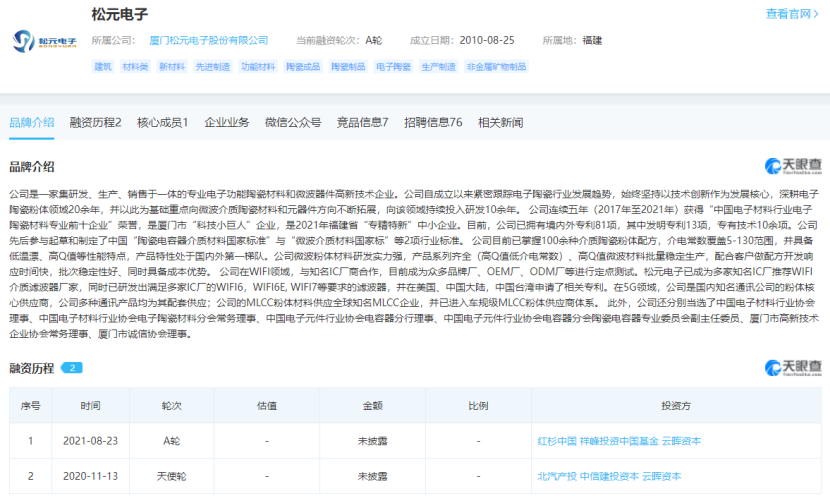Viewport: 830px width, 496px height.
Task: Open investor 祥峰投资中国基金 link
Action: click(x=619, y=441)
